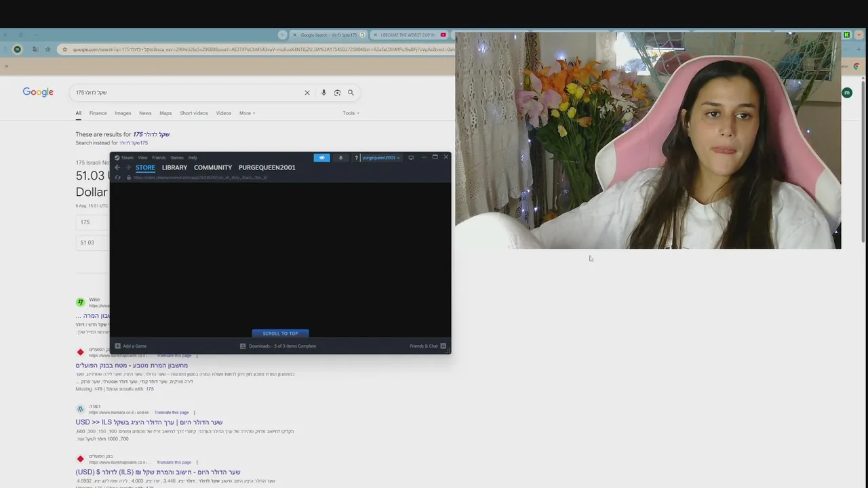The height and width of the screenshot is (488, 868).
Task: Select the Images results tab
Action: pos(123,113)
